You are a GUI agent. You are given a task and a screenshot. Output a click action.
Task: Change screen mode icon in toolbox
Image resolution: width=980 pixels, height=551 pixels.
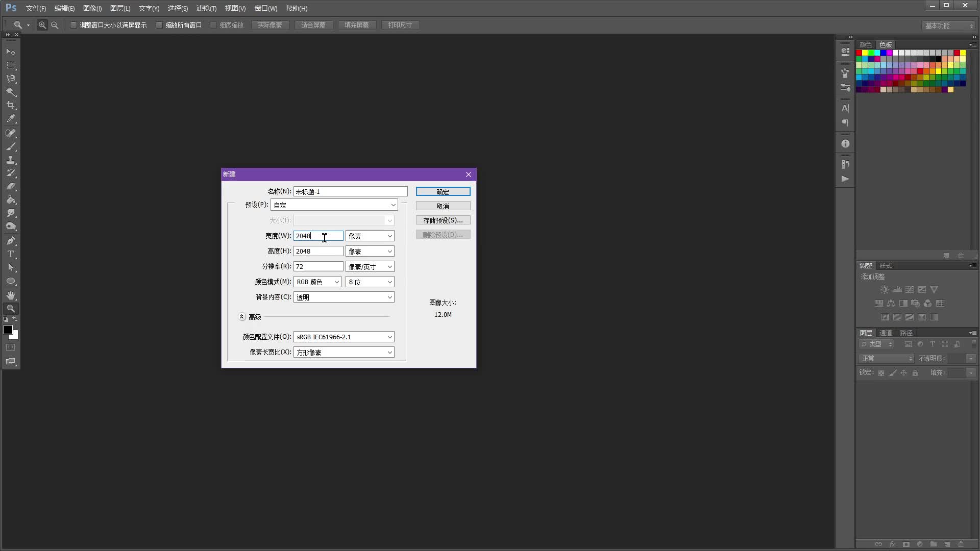tap(11, 361)
